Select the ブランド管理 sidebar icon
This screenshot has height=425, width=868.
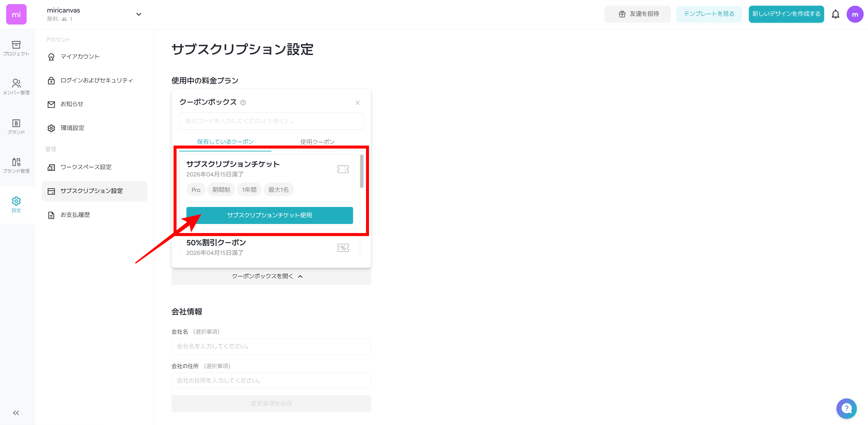click(x=16, y=165)
